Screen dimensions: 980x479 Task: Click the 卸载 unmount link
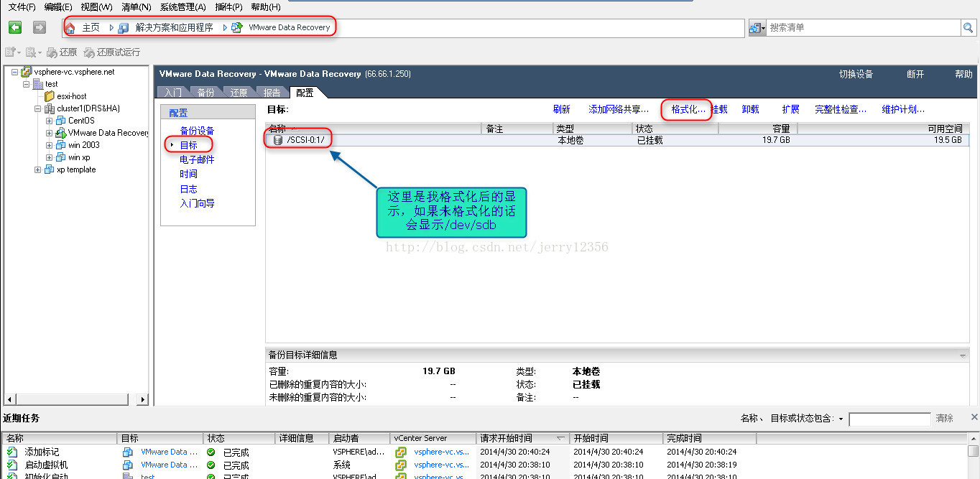pyautogui.click(x=751, y=109)
